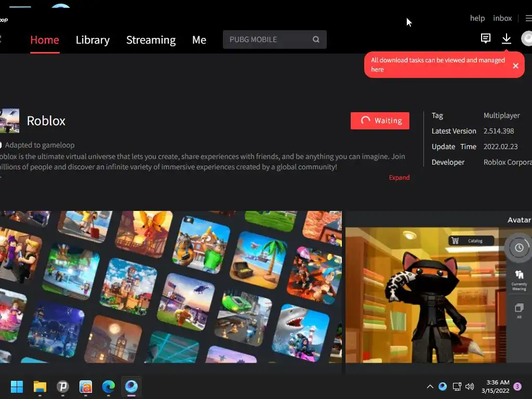
Task: Open the network tray icon
Action: 457,386
